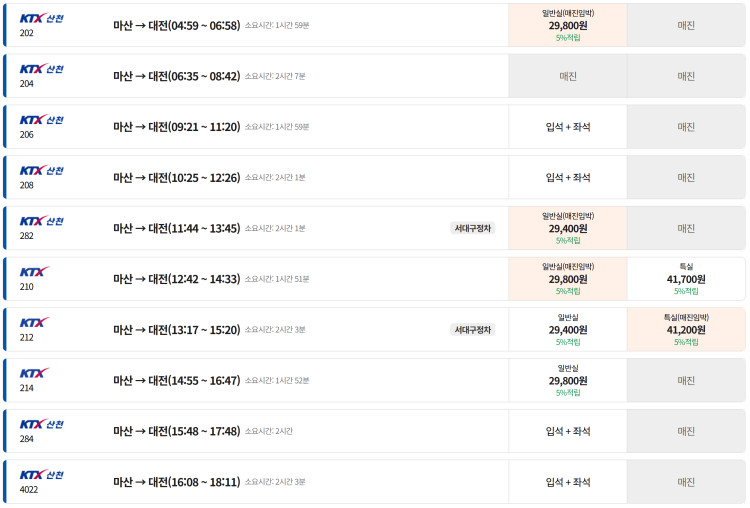Select 입석 + 좌석 for train 4022
This screenshot has height=508, width=750.
pos(568,482)
